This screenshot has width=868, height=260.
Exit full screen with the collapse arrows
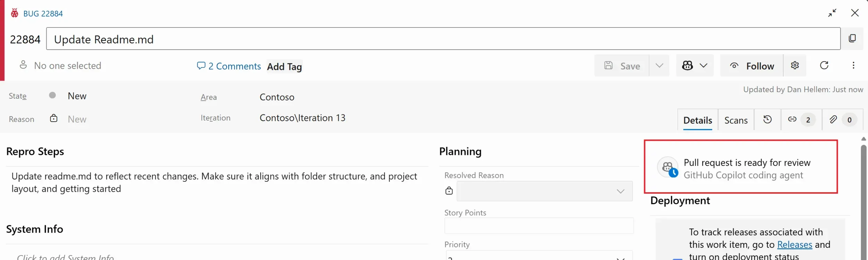coord(832,13)
